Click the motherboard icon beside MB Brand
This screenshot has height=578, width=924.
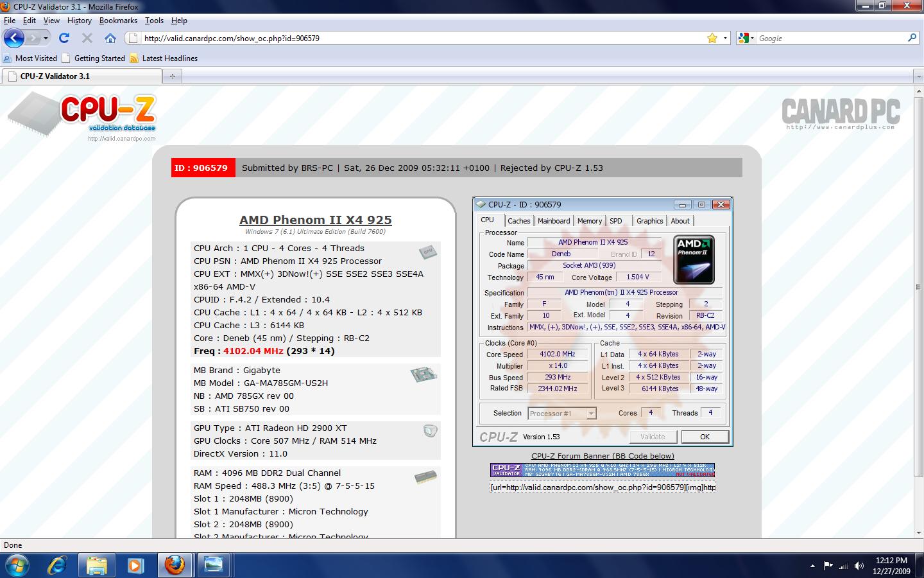pos(424,374)
